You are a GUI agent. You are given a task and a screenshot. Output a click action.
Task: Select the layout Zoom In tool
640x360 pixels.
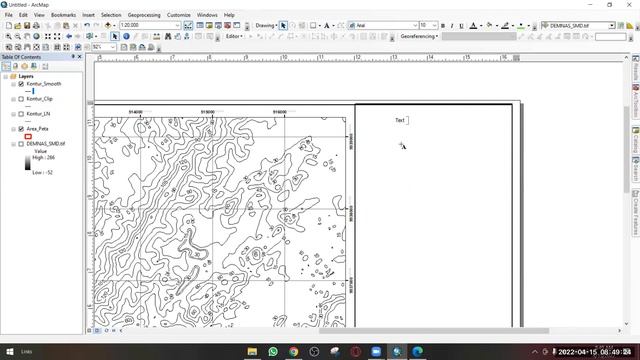click(x=9, y=47)
